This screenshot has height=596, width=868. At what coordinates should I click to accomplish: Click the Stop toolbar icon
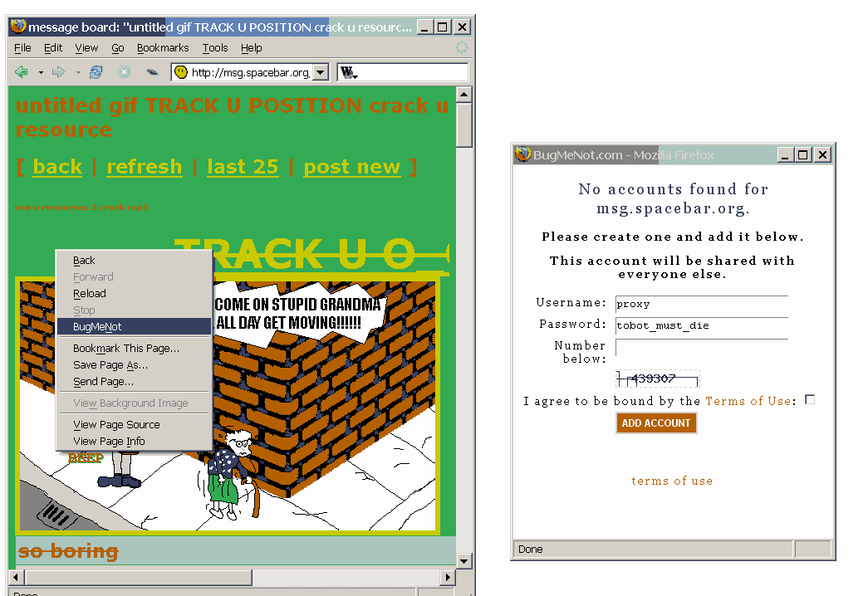tap(125, 72)
